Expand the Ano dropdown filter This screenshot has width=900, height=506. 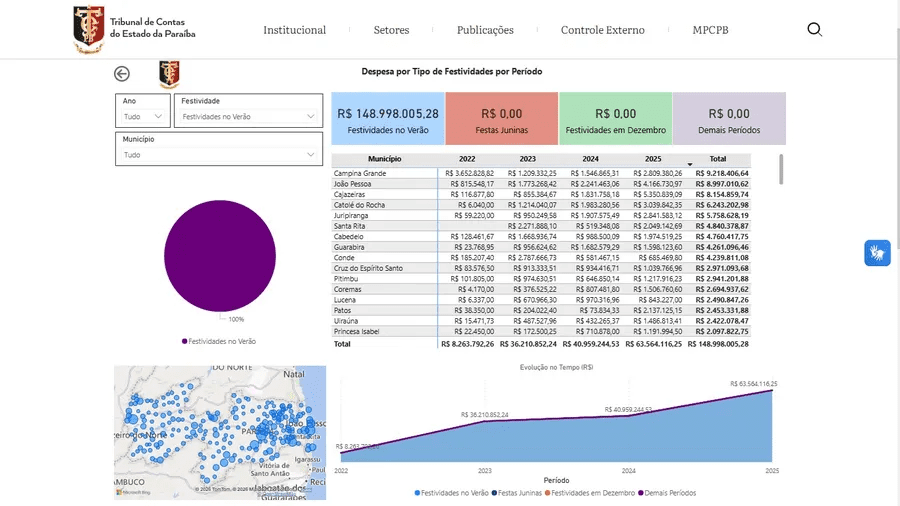point(144,117)
